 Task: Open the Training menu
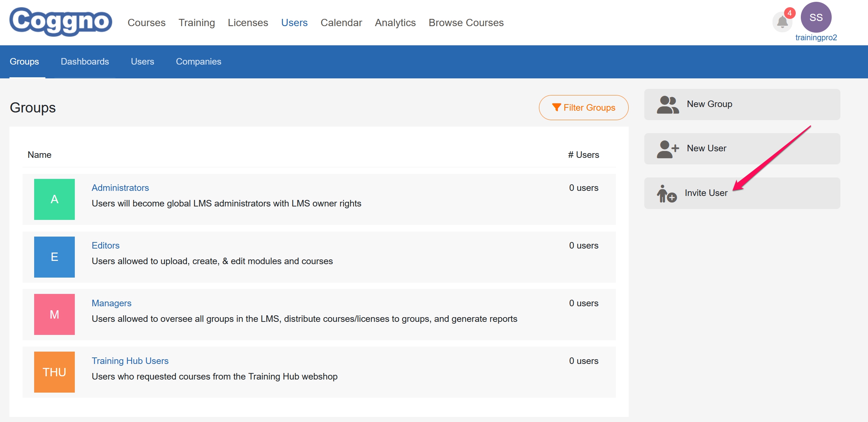click(196, 22)
